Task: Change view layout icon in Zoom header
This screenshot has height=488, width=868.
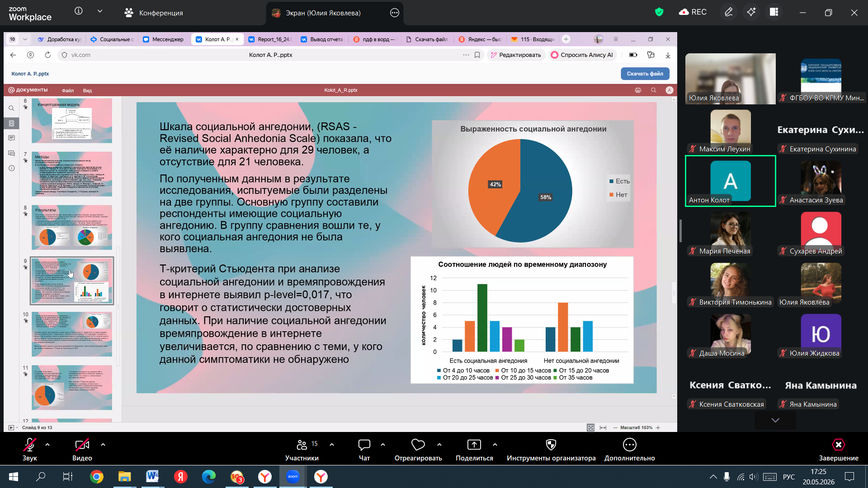Action: click(x=774, y=12)
